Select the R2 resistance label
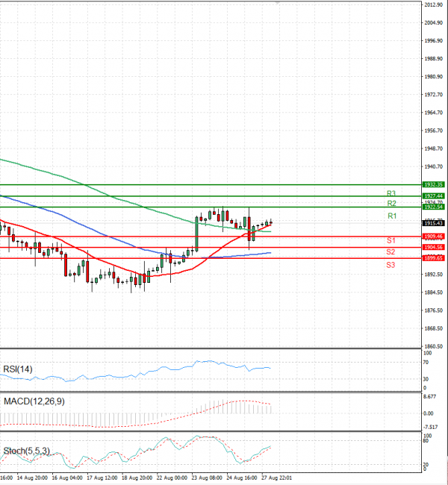 click(392, 204)
